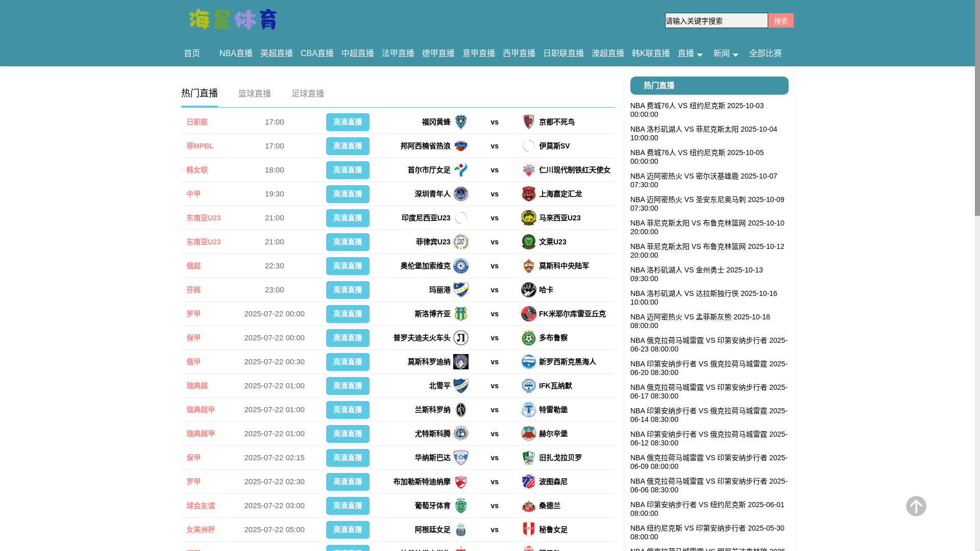
Task: Open NBA 洛杉矶湖人 VS 金州勇士 link
Action: pos(696,274)
